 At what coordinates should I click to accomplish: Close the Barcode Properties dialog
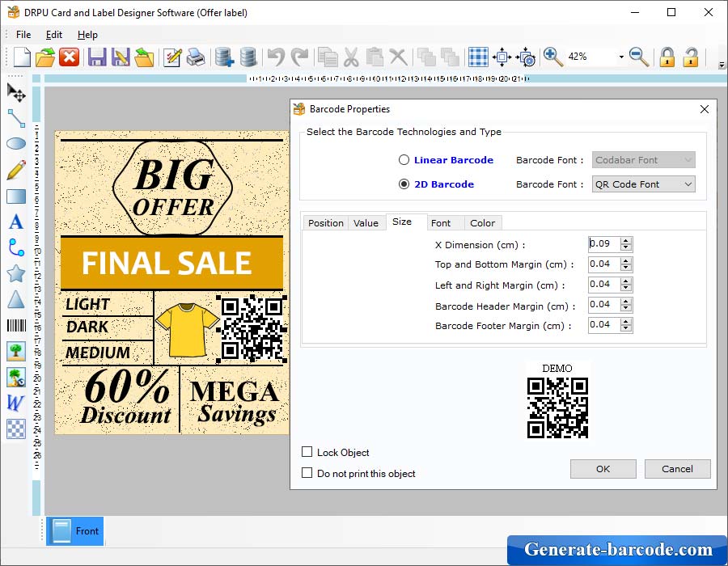click(x=705, y=109)
